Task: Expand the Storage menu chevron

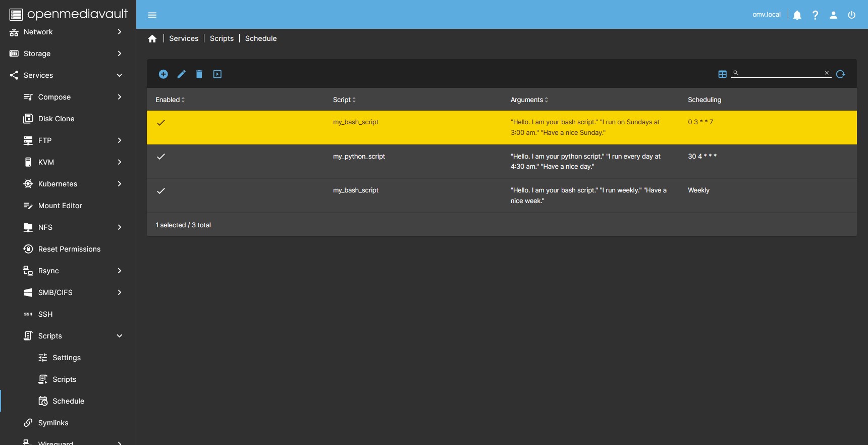Action: click(120, 54)
